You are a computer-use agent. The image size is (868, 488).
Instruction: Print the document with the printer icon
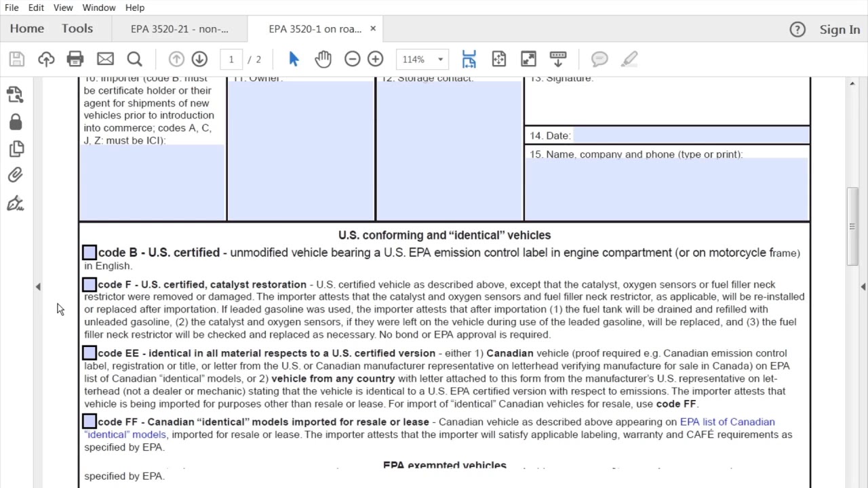tap(75, 59)
